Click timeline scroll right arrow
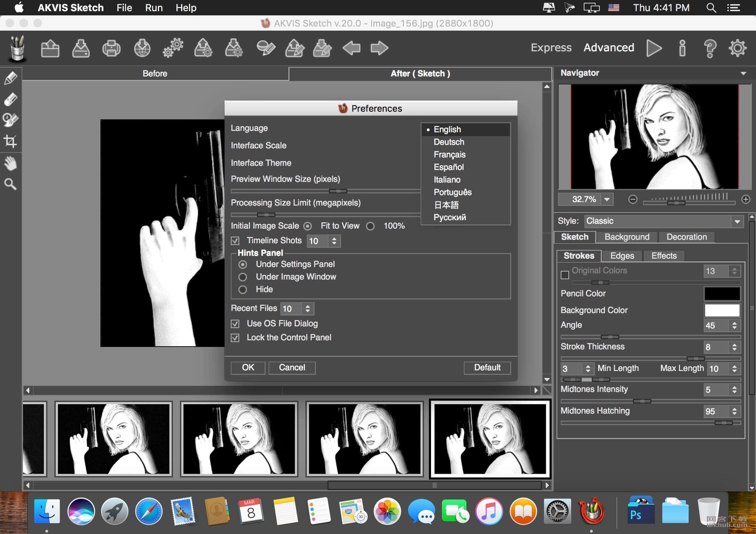The height and width of the screenshot is (534, 756). point(547,485)
